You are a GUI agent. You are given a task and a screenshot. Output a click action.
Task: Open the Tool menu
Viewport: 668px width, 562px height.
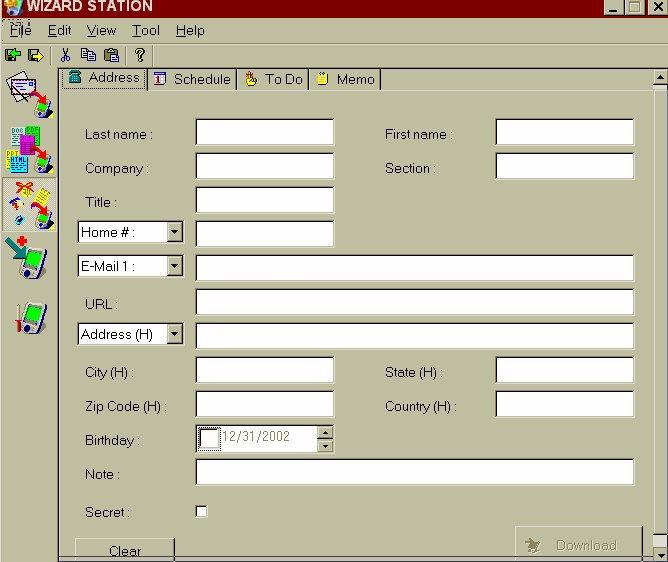[146, 31]
